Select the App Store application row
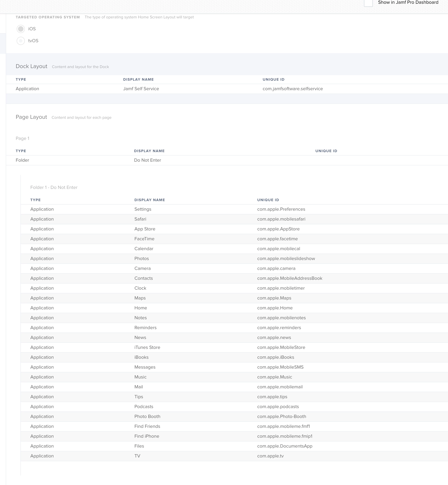The width and height of the screenshot is (448, 485). [x=234, y=229]
